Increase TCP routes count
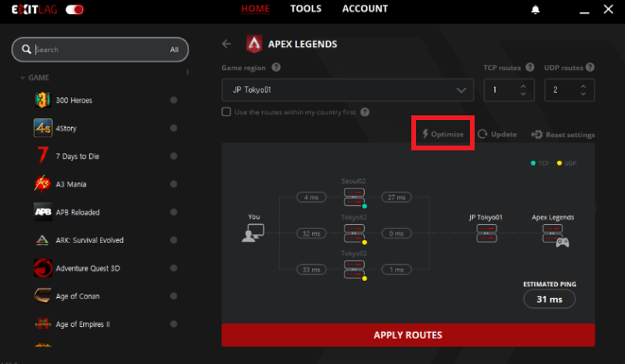This screenshot has height=364, width=625. pyautogui.click(x=523, y=86)
